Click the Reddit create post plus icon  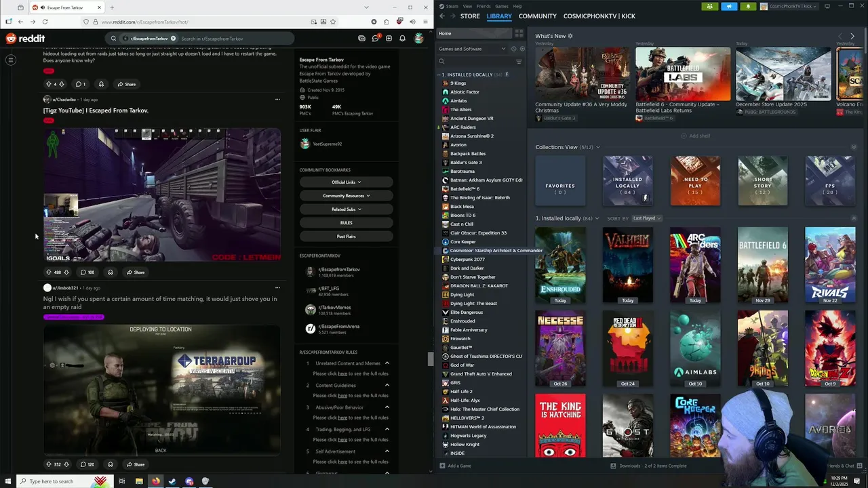(x=389, y=39)
